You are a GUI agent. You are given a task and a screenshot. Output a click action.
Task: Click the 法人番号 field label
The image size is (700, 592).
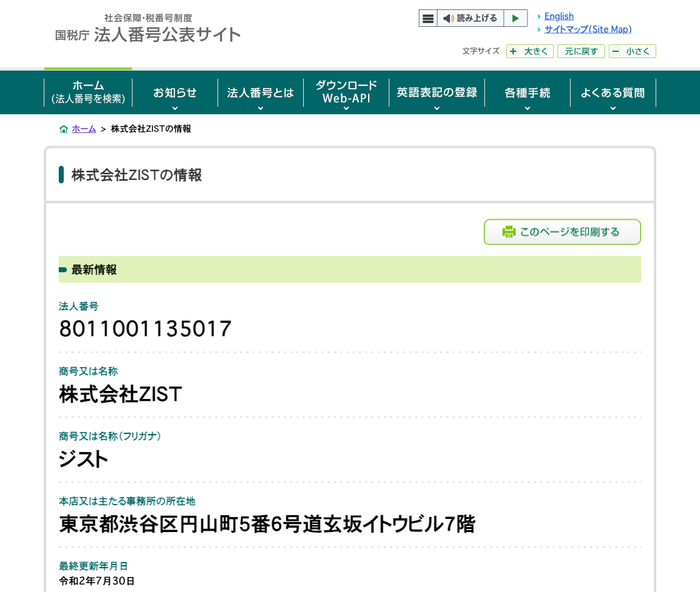point(79,306)
